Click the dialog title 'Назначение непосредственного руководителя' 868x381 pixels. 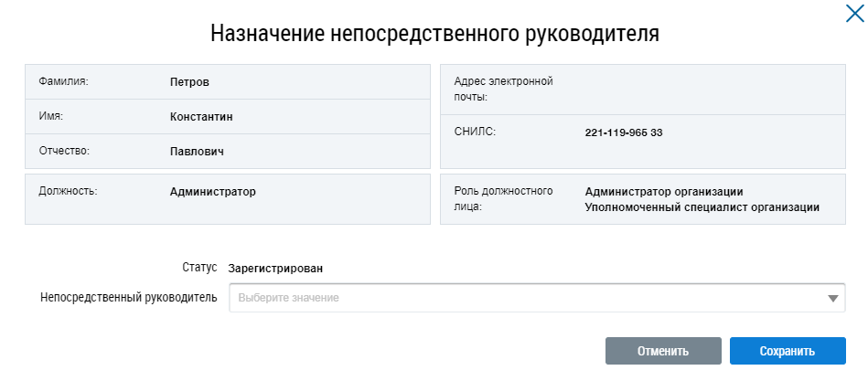tap(434, 34)
